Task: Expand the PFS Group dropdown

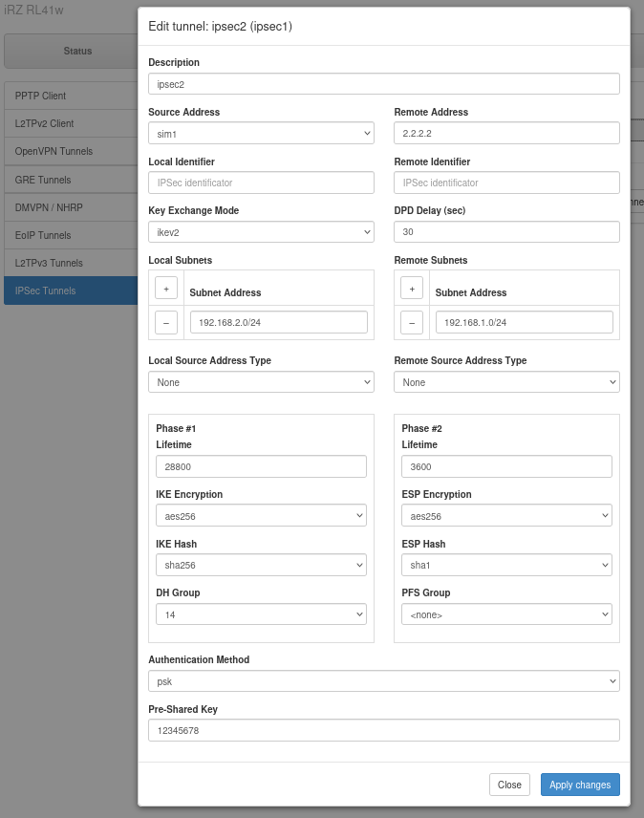Action: 506,614
